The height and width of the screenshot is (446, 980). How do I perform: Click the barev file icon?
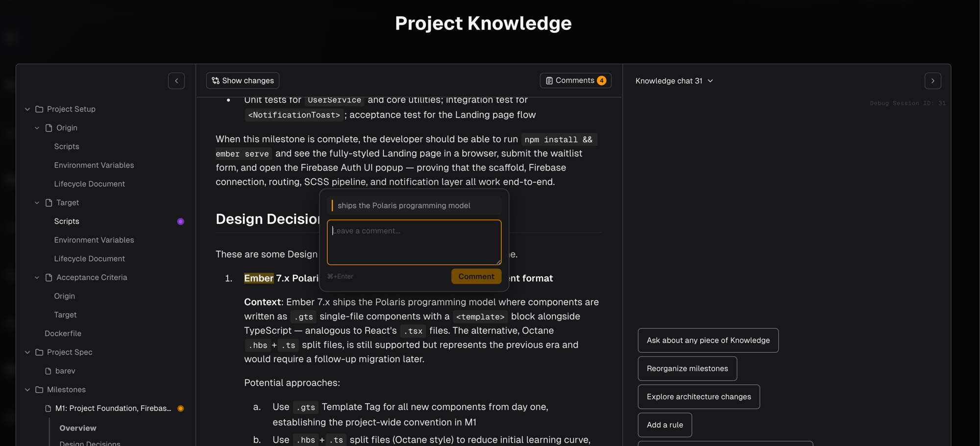(48, 371)
